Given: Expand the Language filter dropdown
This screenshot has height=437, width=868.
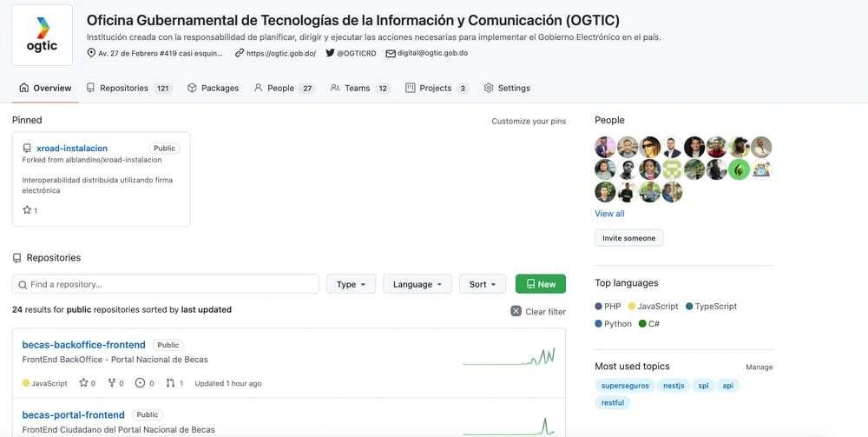Looking at the screenshot, I should coord(418,284).
